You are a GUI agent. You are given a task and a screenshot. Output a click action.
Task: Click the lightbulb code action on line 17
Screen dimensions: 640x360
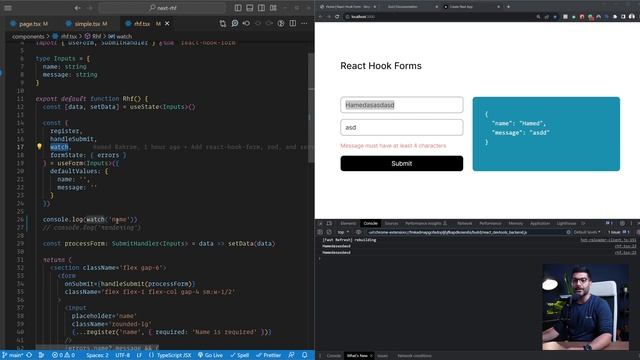39,147
